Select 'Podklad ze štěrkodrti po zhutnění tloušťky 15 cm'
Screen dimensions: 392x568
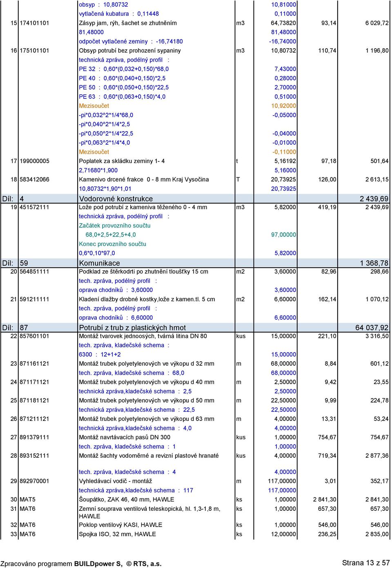pyautogui.click(x=143, y=271)
